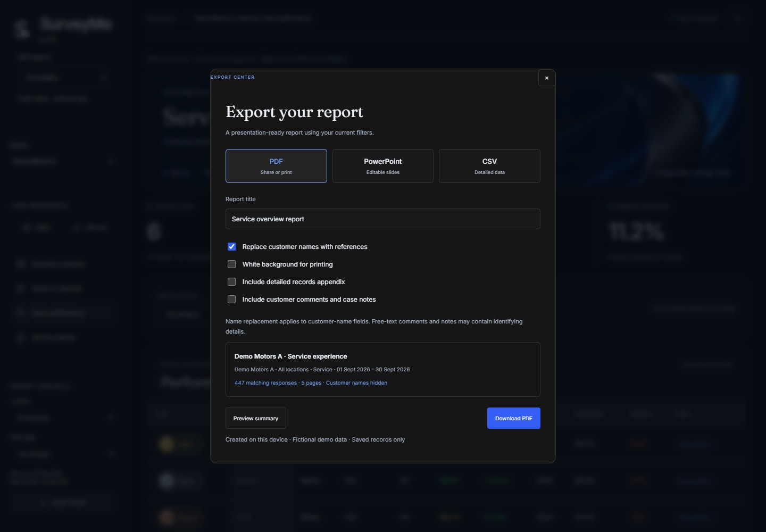Screen dimensions: 766x532
Task: Enable Include detailed records appendix
Action: [x=232, y=282]
